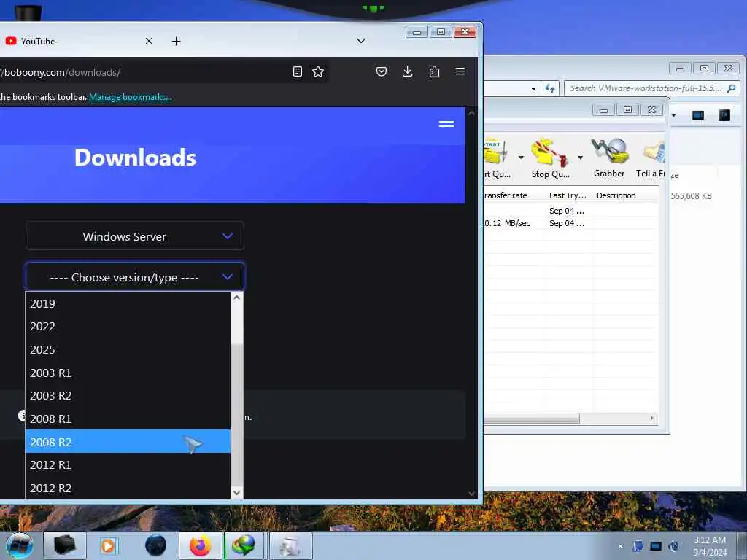Select 2003 R1 in version list
This screenshot has width=747, height=560.
tap(128, 373)
